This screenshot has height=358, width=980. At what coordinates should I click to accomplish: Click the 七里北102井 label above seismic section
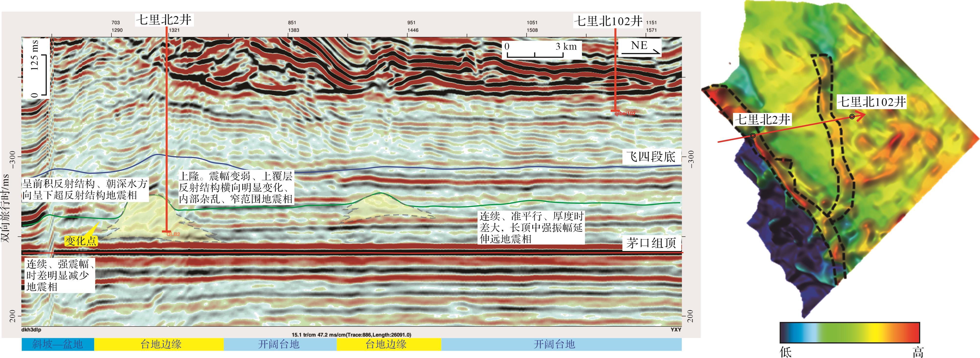(x=608, y=21)
